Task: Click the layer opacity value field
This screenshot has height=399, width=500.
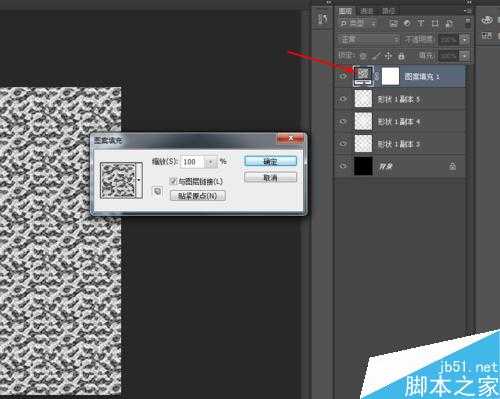Action: 448,40
